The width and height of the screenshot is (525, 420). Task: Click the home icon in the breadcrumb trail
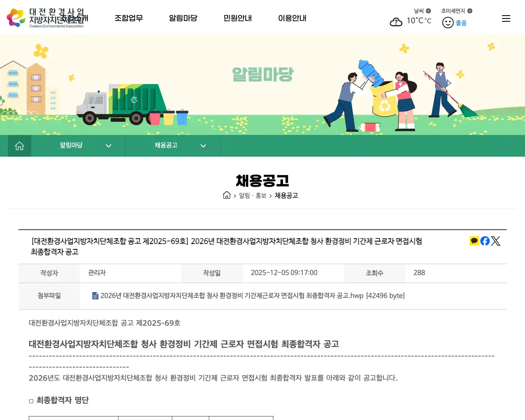pyautogui.click(x=227, y=195)
